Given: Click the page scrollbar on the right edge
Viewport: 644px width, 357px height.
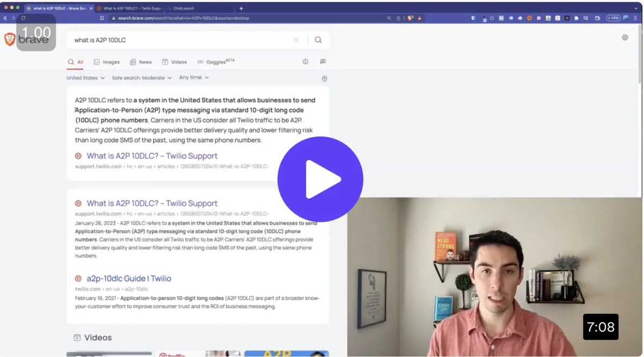Looking at the screenshot, I should (x=640, y=54).
